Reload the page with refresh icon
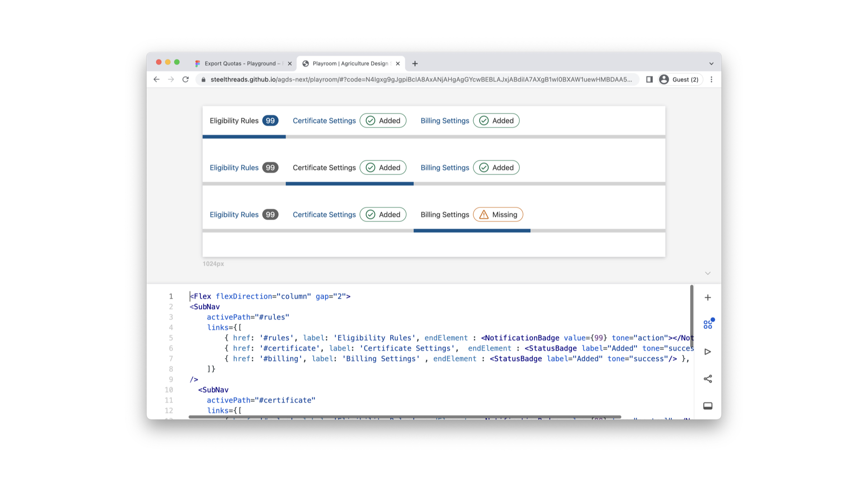The width and height of the screenshot is (868, 488). pyautogui.click(x=185, y=80)
